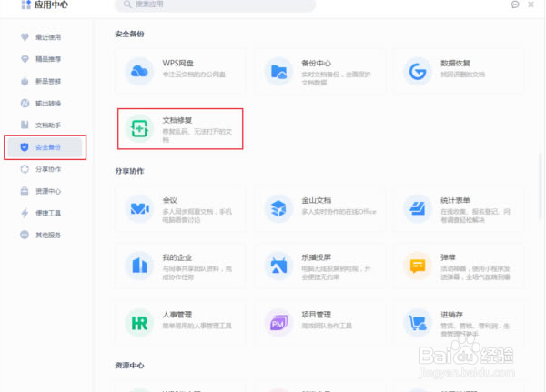Focus the 搜索应用 search field
This screenshot has width=546, height=392.
coord(215,5)
